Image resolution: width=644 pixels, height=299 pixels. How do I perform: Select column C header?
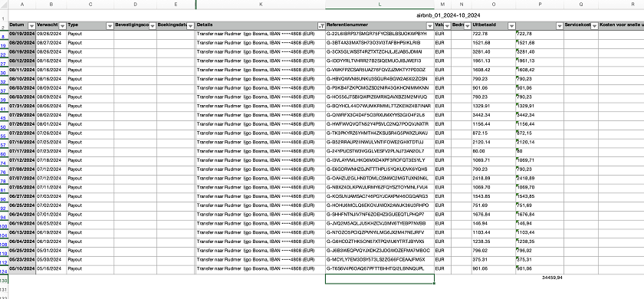point(90,4)
